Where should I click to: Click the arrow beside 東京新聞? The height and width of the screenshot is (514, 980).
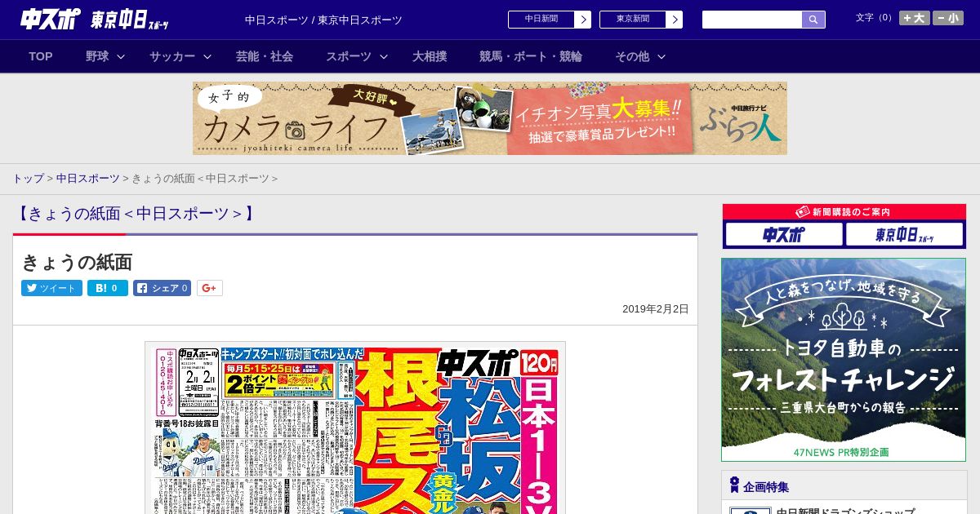point(675,20)
